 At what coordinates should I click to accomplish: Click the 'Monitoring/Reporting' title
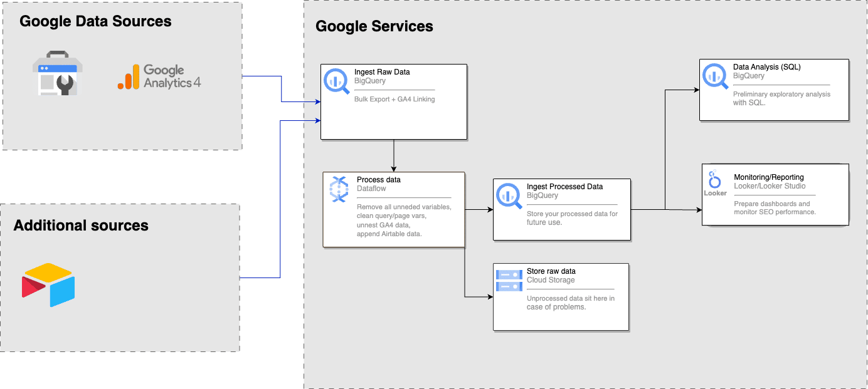769,177
